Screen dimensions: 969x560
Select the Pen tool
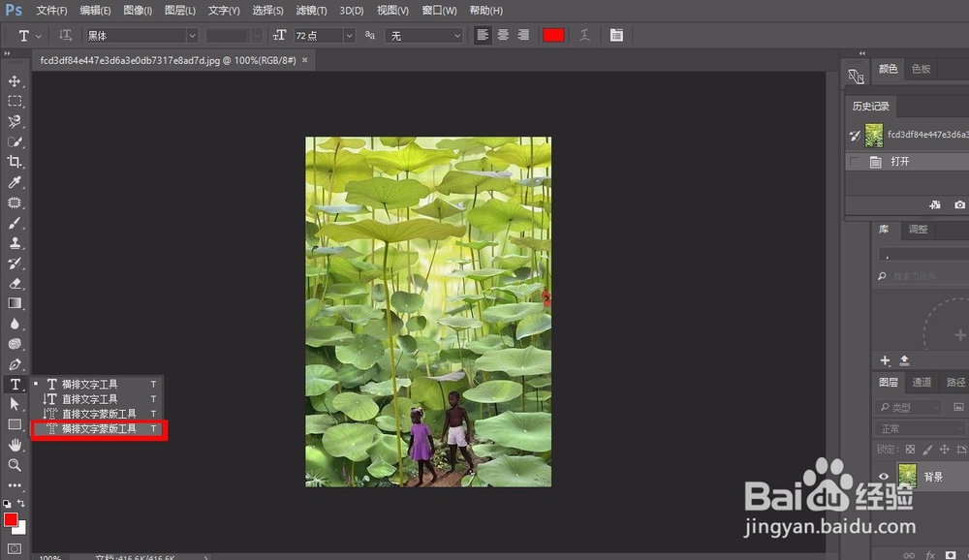tap(15, 364)
